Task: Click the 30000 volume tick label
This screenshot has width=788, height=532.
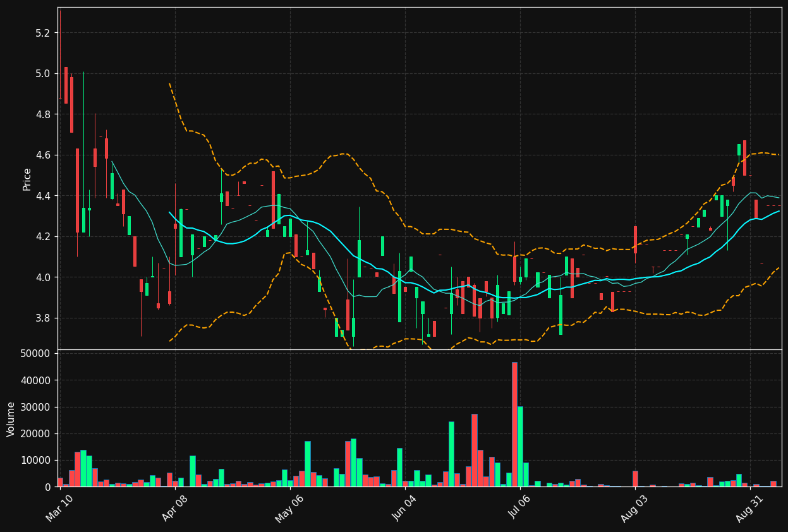Action: (x=35, y=407)
